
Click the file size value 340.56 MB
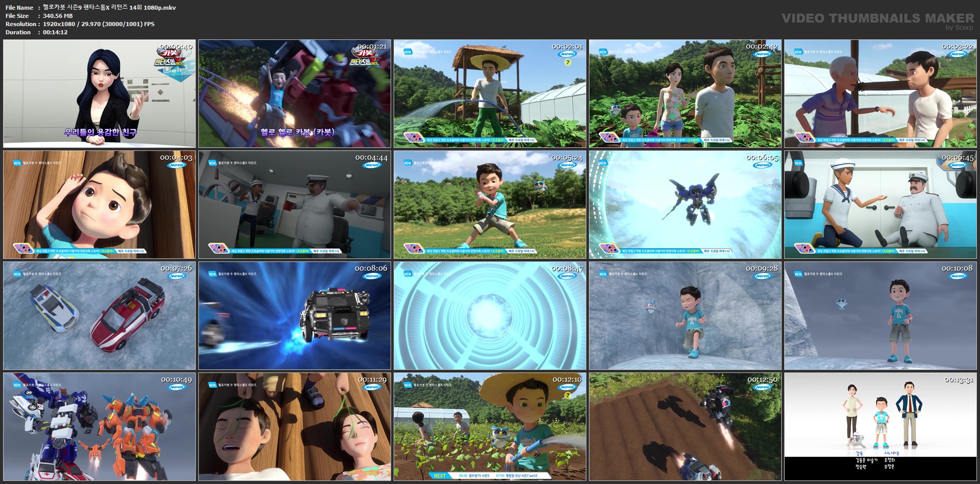click(58, 16)
